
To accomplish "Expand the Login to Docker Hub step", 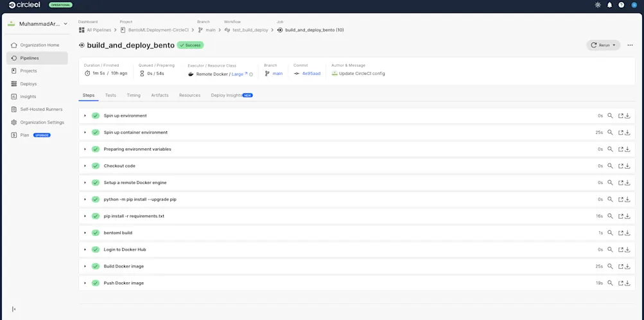I will coord(85,249).
